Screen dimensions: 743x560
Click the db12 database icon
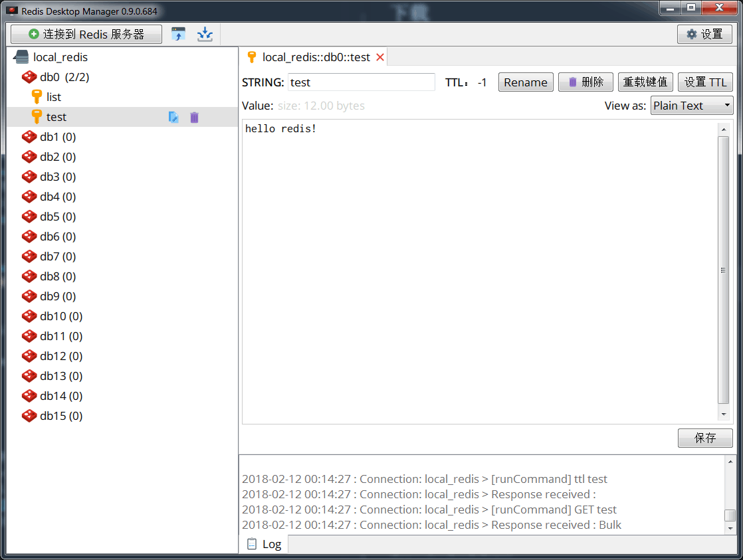tap(29, 356)
